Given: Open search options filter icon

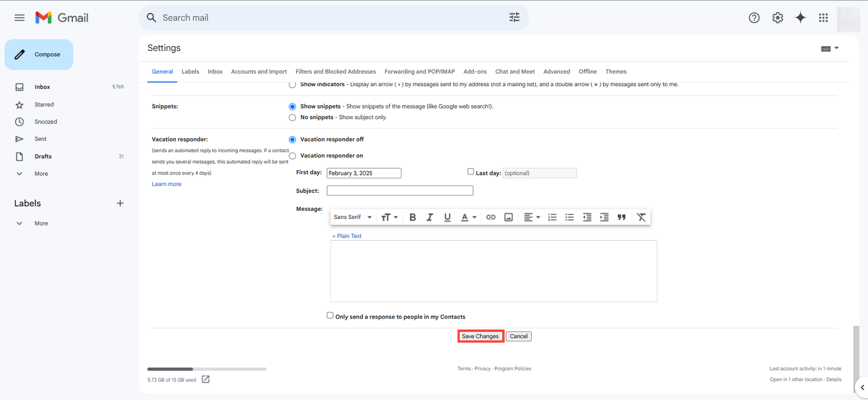Looking at the screenshot, I should 514,17.
